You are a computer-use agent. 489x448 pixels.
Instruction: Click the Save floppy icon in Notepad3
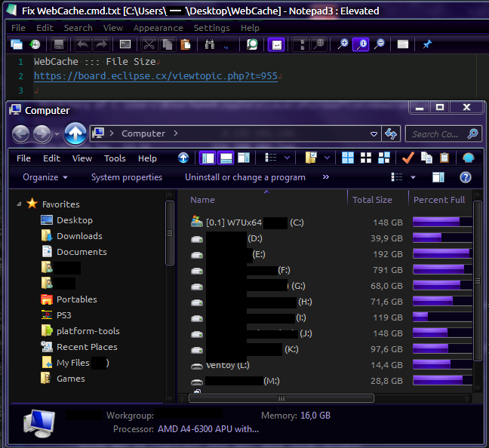59,44
